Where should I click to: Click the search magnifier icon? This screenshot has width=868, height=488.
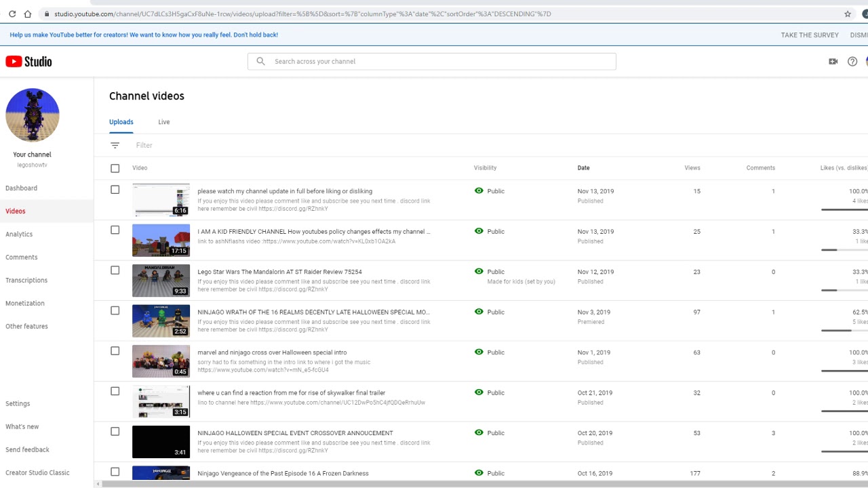point(260,62)
